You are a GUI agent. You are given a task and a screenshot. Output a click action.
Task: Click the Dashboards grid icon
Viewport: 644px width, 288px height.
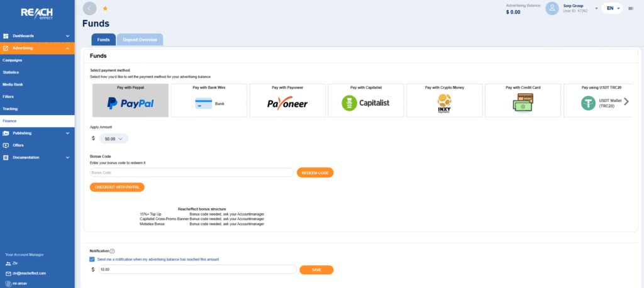6,36
